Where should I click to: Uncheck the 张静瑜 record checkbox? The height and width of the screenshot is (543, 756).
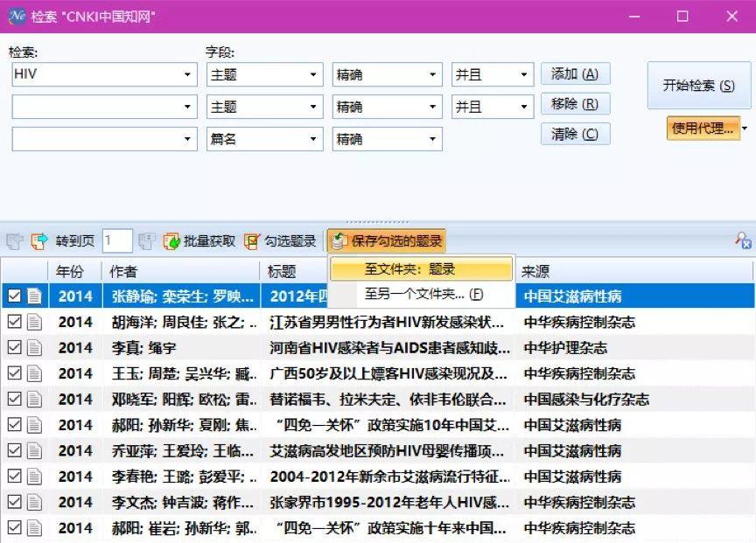pyautogui.click(x=15, y=296)
